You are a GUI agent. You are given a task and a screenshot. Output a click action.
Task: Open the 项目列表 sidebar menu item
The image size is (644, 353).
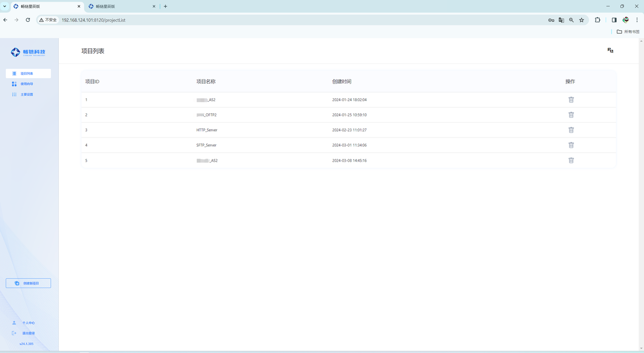pos(28,74)
